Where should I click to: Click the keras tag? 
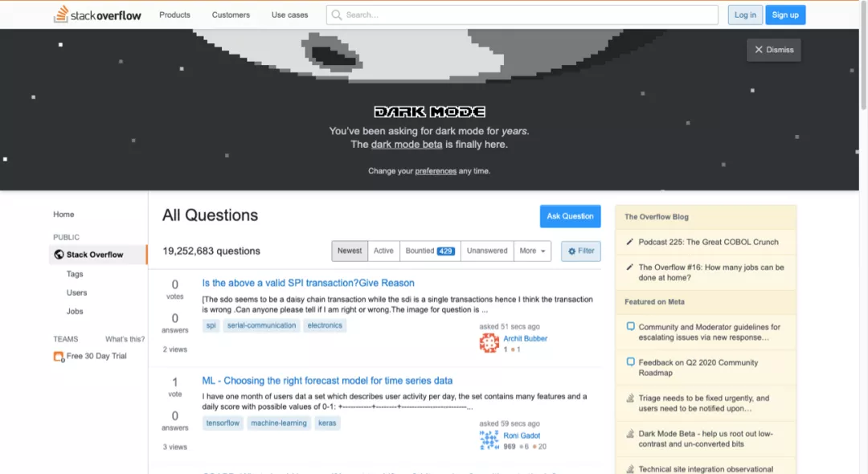tap(326, 423)
